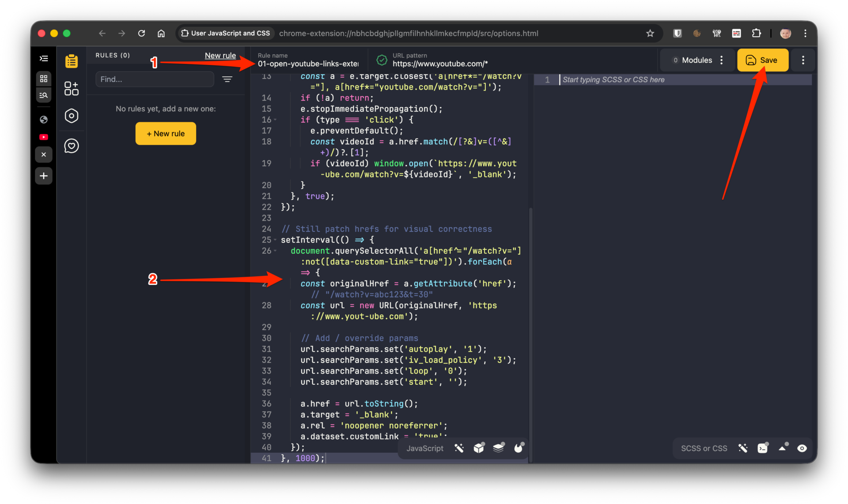Click the address bar URL
848x504 pixels.
(x=409, y=34)
